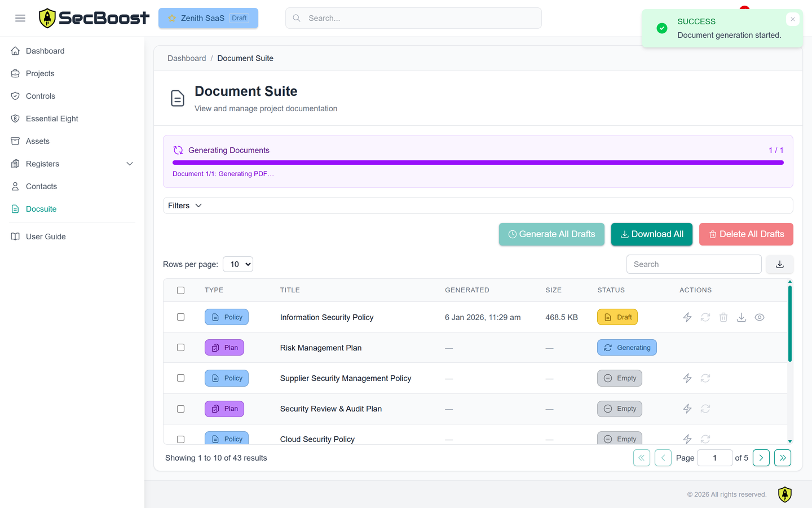Generate the Information Security Policy via lightning icon
This screenshot has height=508, width=812.
tap(687, 317)
